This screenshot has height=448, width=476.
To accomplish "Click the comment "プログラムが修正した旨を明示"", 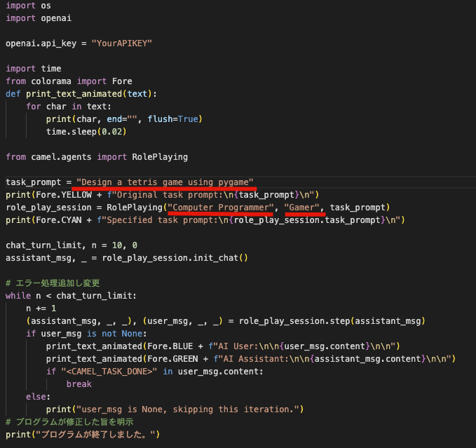I will (x=69, y=422).
